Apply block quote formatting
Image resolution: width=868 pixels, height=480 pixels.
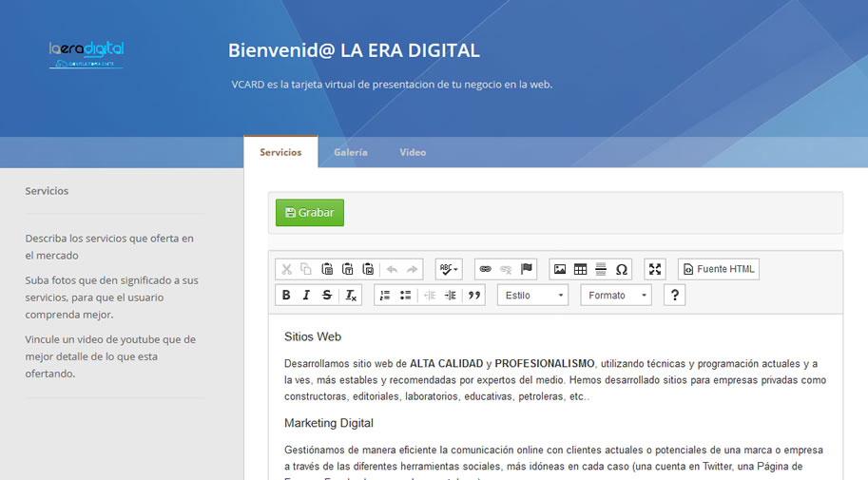(x=474, y=296)
